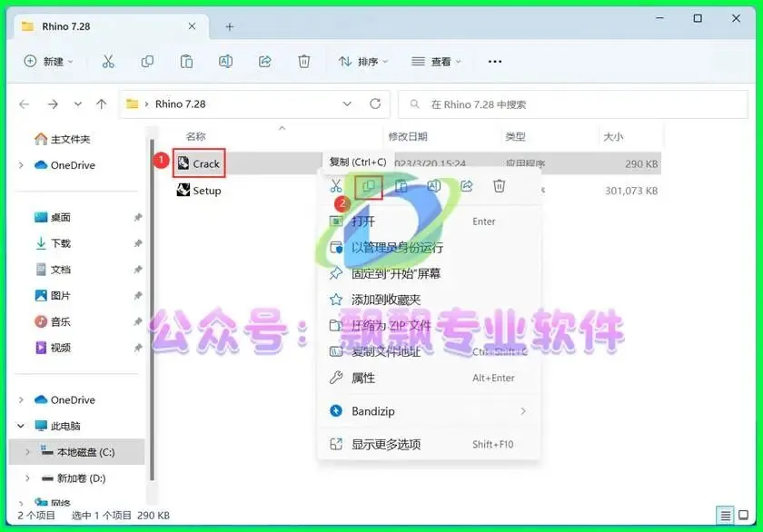Select the Rhino 7.28 tab

point(112,26)
